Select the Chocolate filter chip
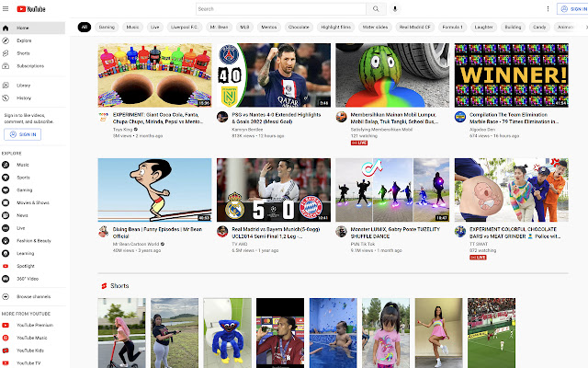 [x=299, y=27]
